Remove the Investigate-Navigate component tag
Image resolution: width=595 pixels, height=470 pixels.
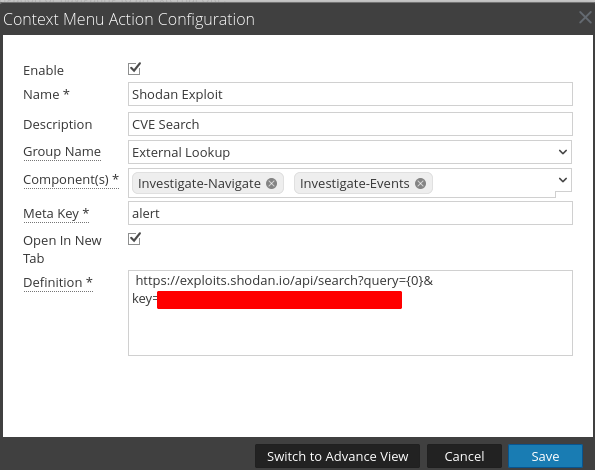click(271, 184)
